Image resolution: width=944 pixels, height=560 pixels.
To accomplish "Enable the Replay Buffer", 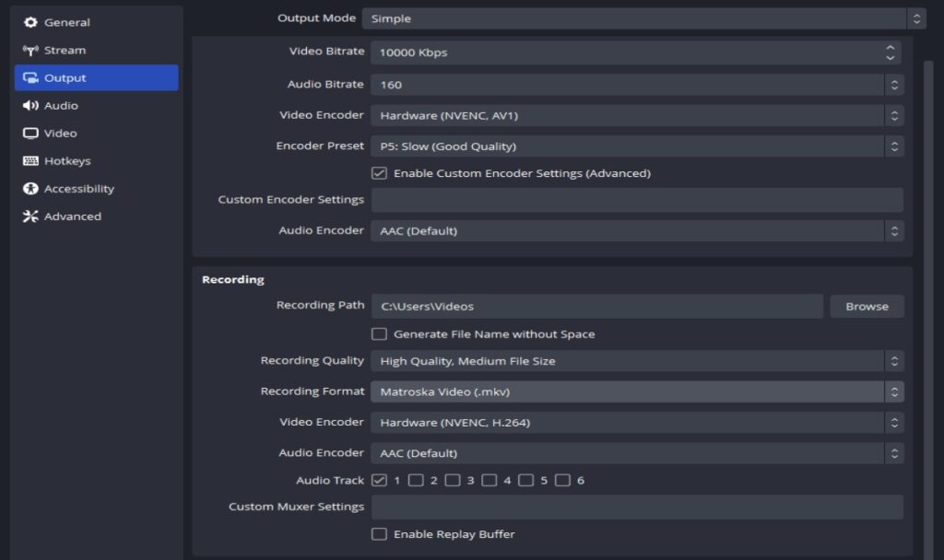I will coord(379,534).
